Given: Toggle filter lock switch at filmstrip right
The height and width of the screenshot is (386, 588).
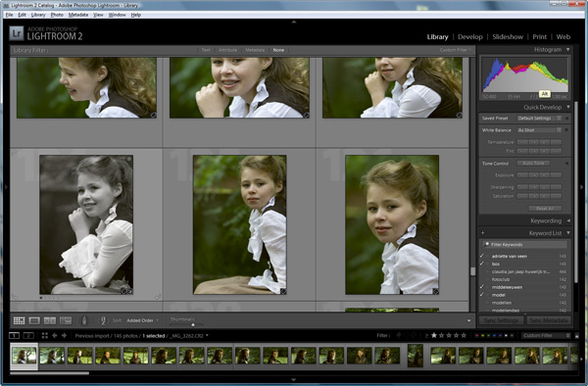Looking at the screenshot, I should point(577,335).
